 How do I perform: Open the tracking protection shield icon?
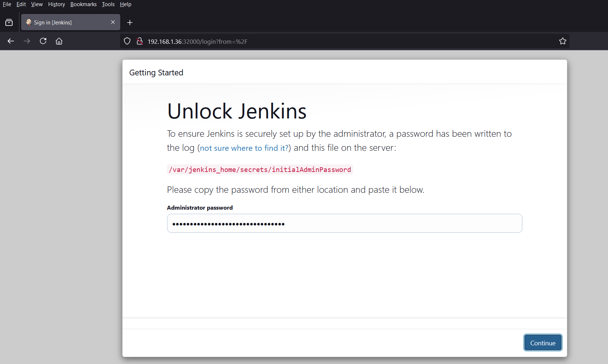pyautogui.click(x=127, y=41)
